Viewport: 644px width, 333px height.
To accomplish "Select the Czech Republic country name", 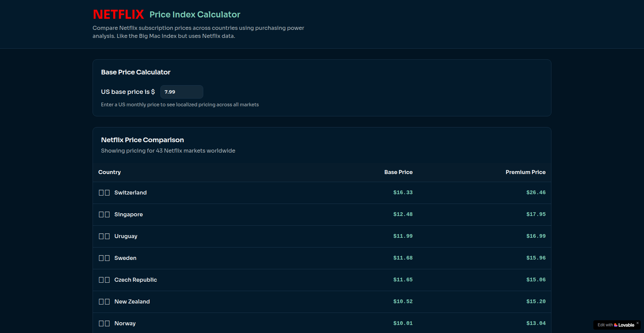I will [136, 280].
